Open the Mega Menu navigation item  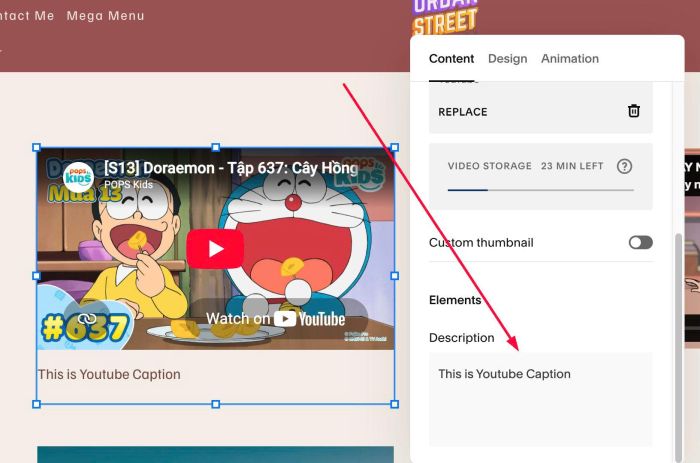pyautogui.click(x=105, y=16)
